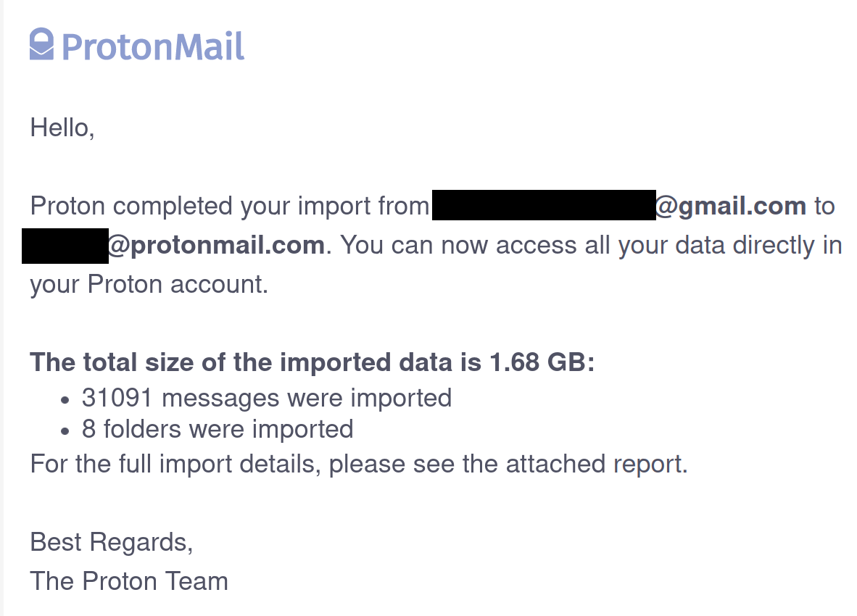Click 'Proton completed your import from' text
The height and width of the screenshot is (616, 857).
(x=230, y=207)
